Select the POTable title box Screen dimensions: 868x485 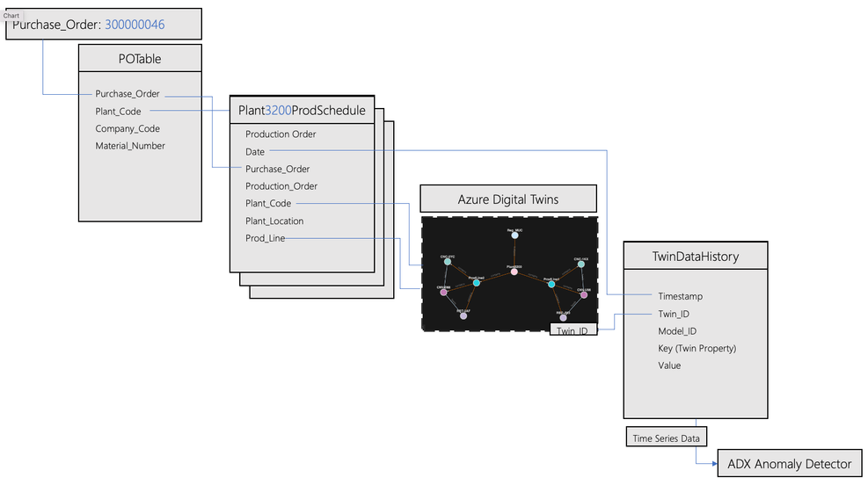(x=140, y=59)
